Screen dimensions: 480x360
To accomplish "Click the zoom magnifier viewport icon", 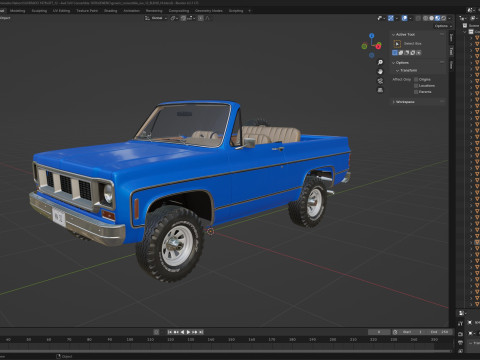I will (x=380, y=62).
